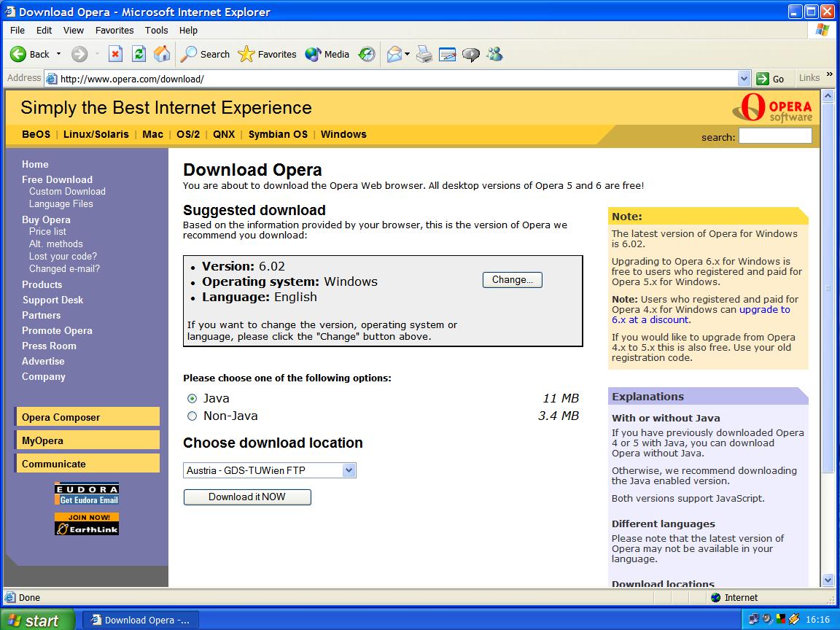Select the Java download option
The width and height of the screenshot is (840, 630).
pyautogui.click(x=192, y=398)
